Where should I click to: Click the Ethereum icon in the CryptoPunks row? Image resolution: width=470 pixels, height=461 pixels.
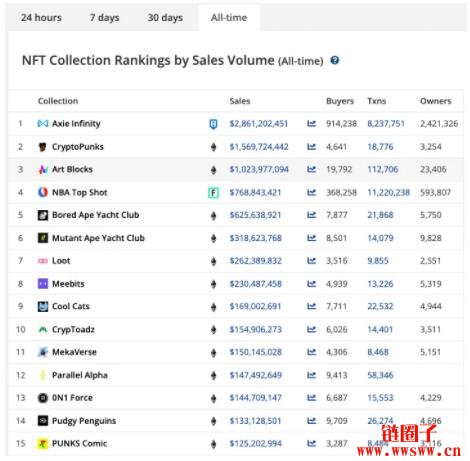(213, 147)
